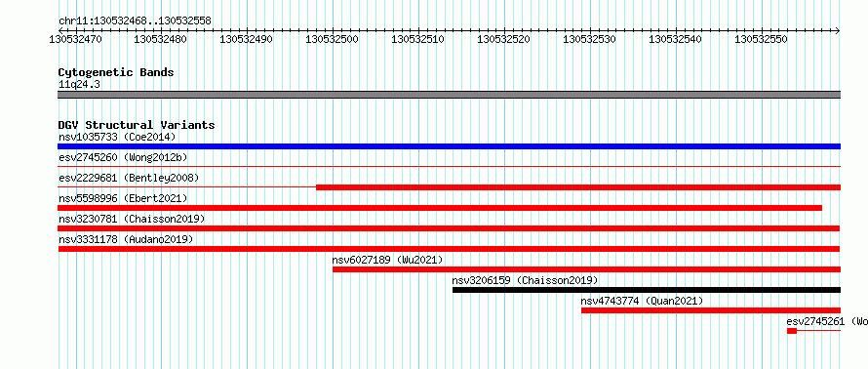
Task: Open variant label esv2745260 (Wong2012b)
Action: click(123, 157)
